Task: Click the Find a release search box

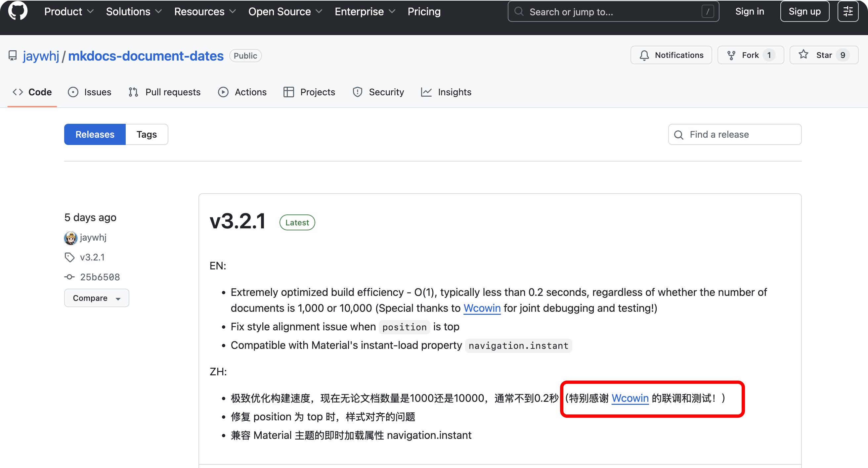Action: tap(735, 134)
